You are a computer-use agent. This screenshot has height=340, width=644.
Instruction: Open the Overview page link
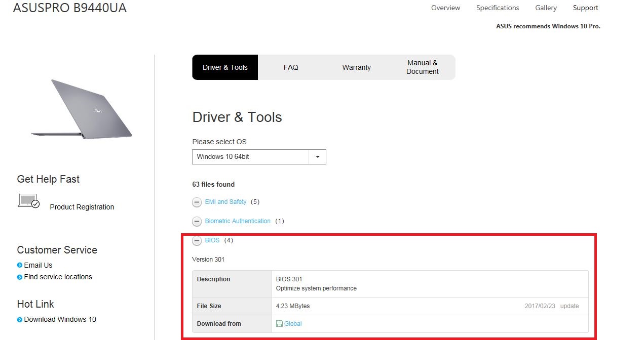tap(445, 8)
